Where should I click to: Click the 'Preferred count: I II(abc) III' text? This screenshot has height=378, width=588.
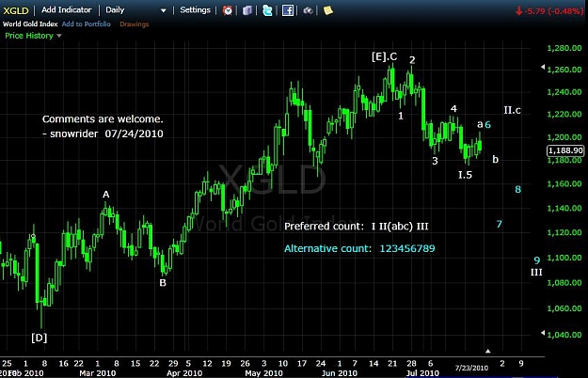pyautogui.click(x=357, y=227)
